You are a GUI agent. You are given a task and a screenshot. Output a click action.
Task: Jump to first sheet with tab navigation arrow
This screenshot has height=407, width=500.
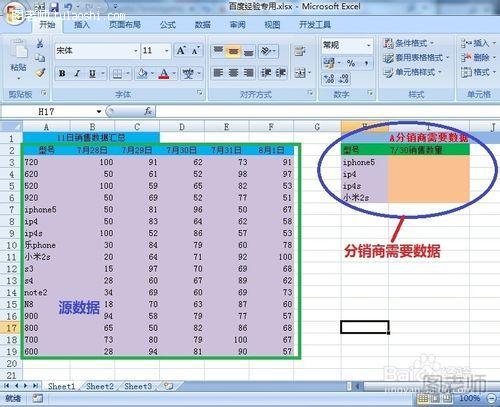click(7, 386)
